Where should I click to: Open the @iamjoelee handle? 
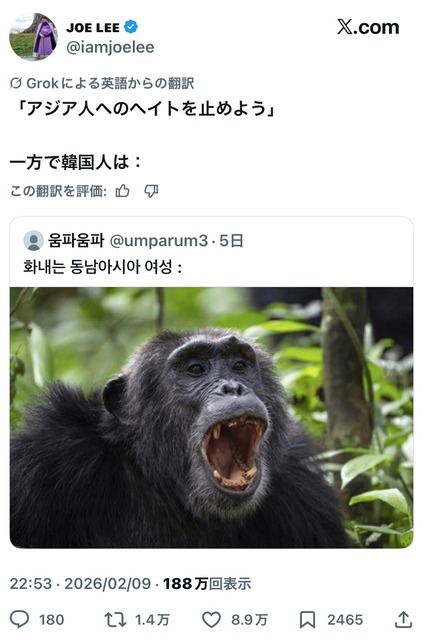pos(110,47)
